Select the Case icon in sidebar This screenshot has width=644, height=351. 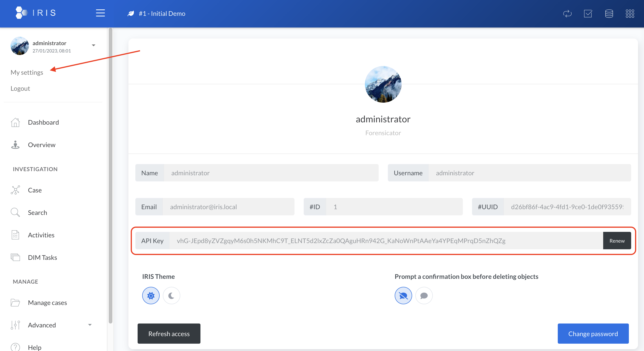pos(15,190)
